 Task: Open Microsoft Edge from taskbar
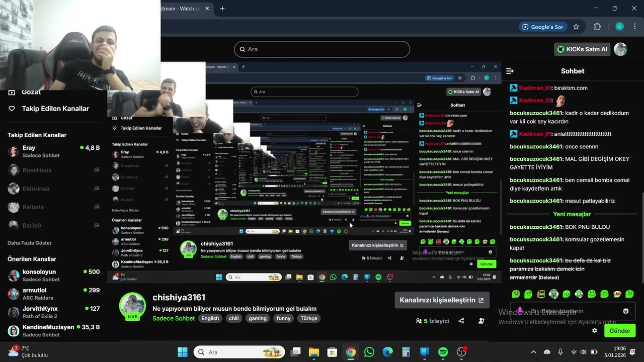[387, 352]
